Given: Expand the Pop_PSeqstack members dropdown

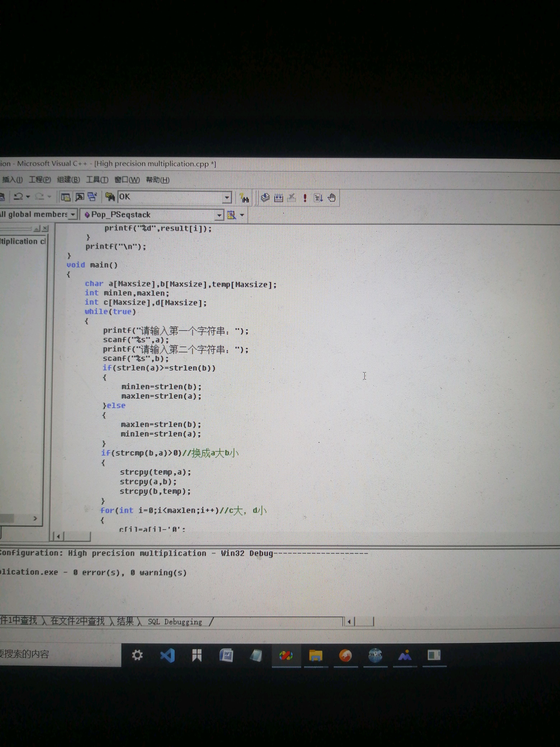Looking at the screenshot, I should point(219,215).
